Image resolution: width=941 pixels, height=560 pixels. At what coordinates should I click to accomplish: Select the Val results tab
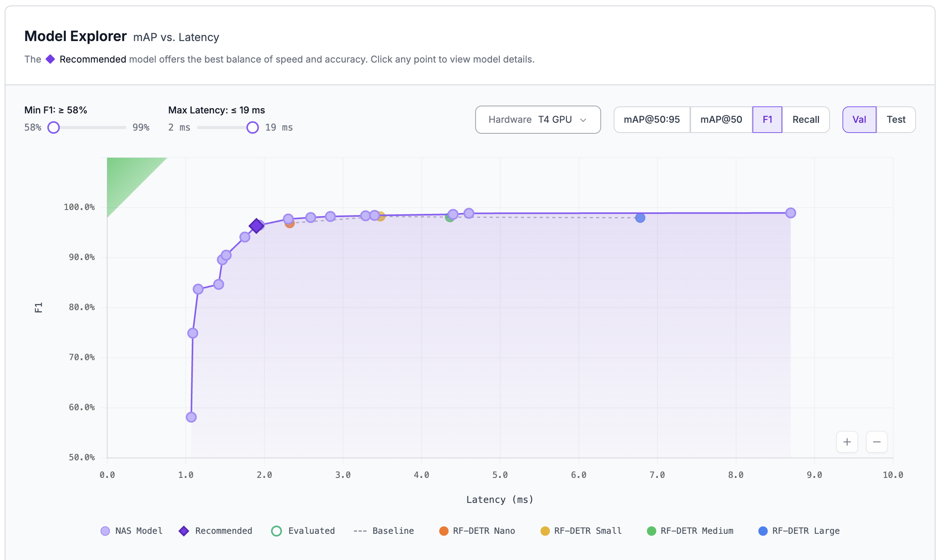point(859,119)
